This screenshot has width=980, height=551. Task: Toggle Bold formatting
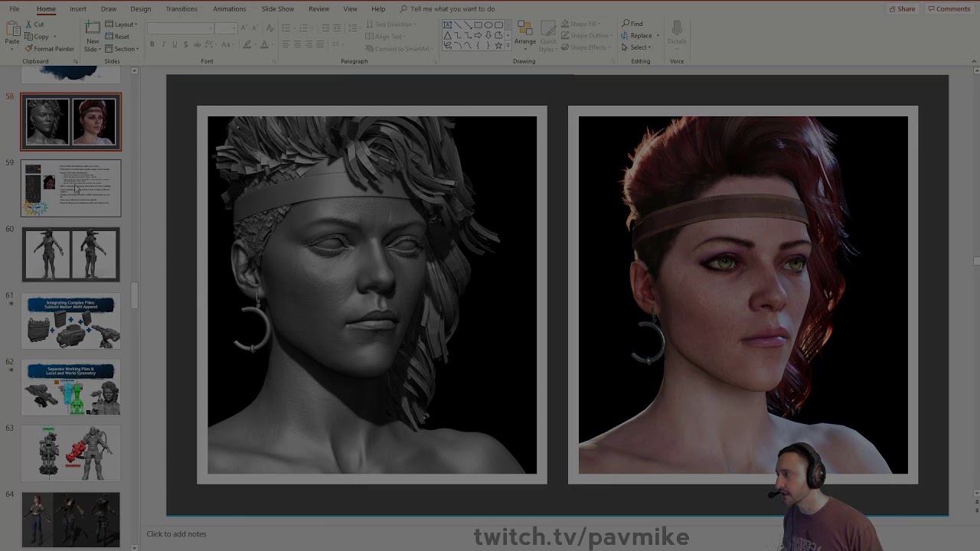152,44
